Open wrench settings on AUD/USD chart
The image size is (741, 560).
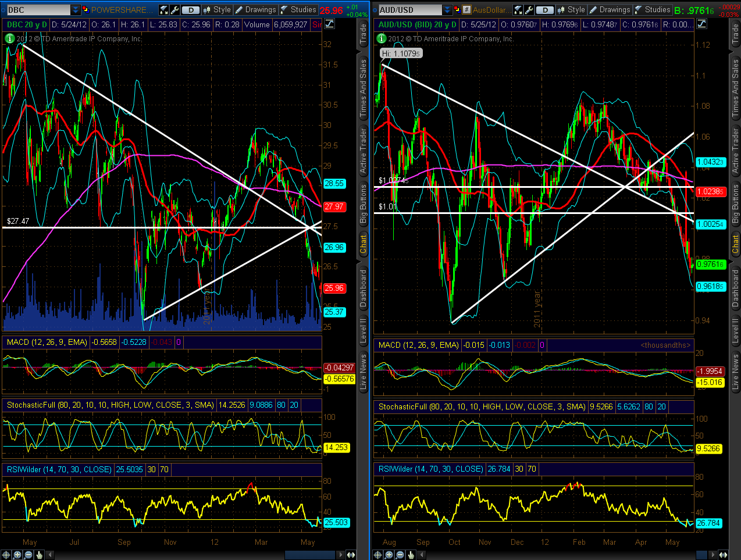[x=529, y=10]
